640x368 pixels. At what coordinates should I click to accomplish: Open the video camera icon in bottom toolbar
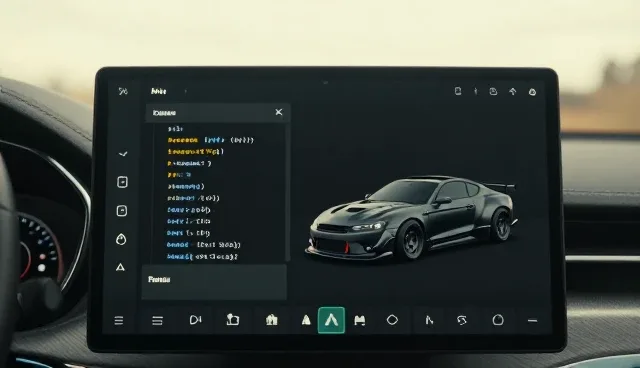tap(196, 320)
